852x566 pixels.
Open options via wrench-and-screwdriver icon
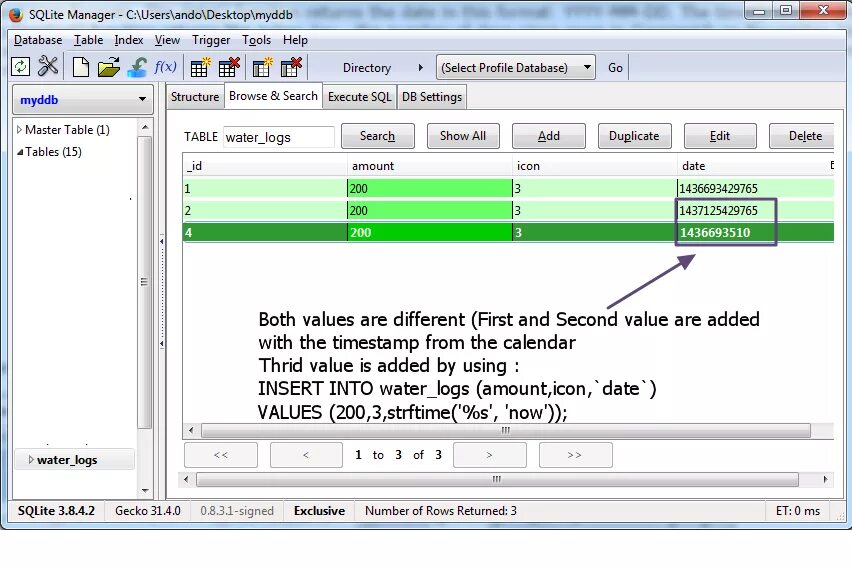(48, 67)
